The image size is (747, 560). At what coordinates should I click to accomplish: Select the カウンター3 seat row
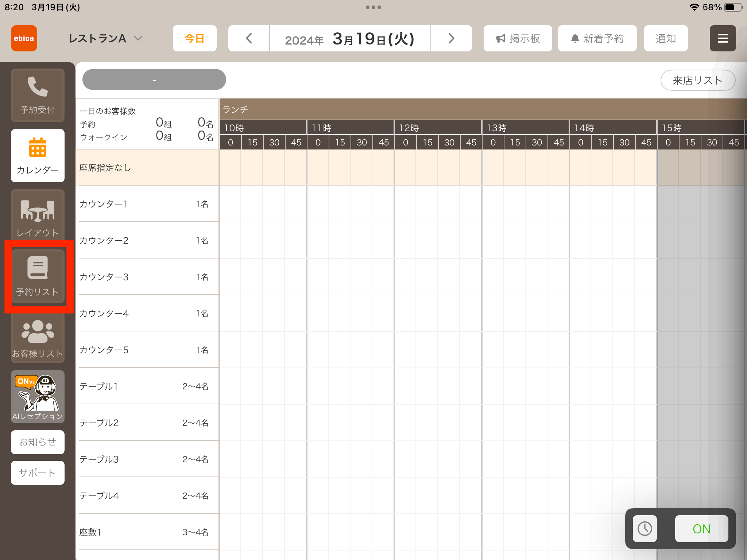click(147, 277)
